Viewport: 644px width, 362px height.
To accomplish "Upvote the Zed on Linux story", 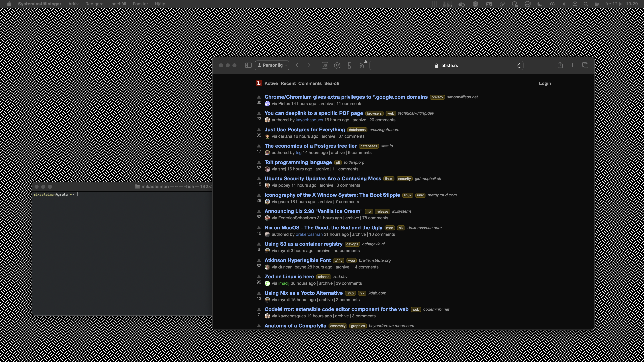I will click(259, 276).
